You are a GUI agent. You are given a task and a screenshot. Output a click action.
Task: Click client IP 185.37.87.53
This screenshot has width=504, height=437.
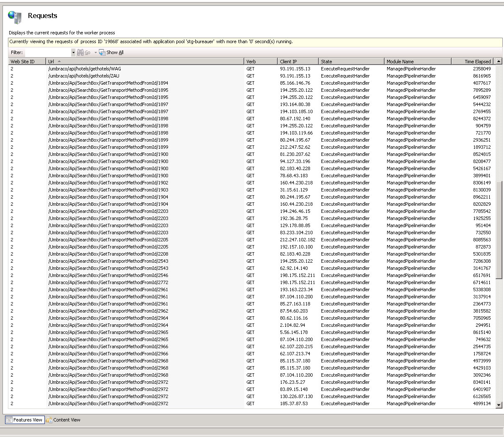pos(294,403)
